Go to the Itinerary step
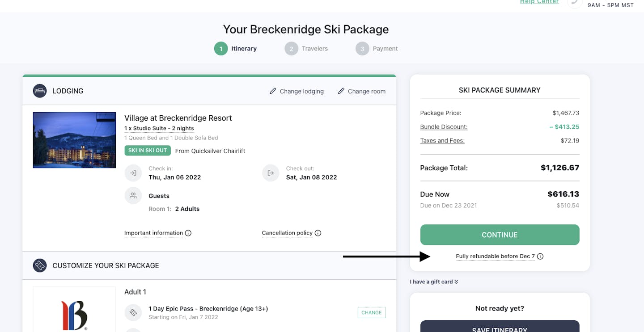This screenshot has height=332, width=644. click(235, 49)
